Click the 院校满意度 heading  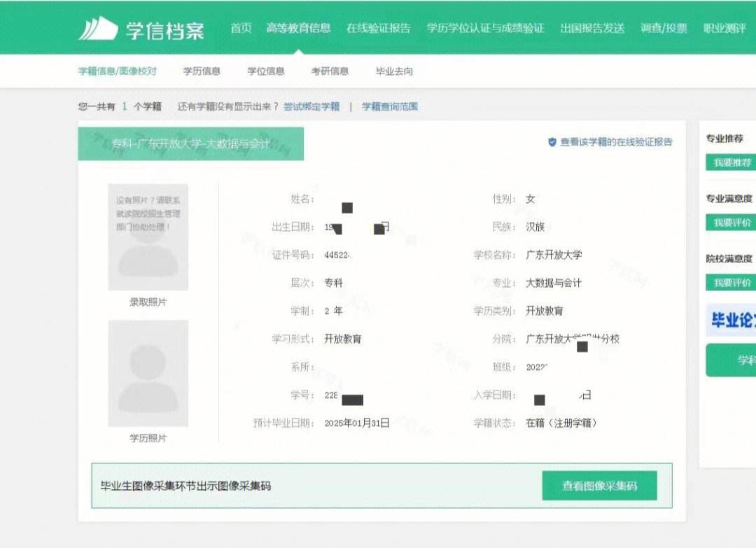tap(729, 259)
